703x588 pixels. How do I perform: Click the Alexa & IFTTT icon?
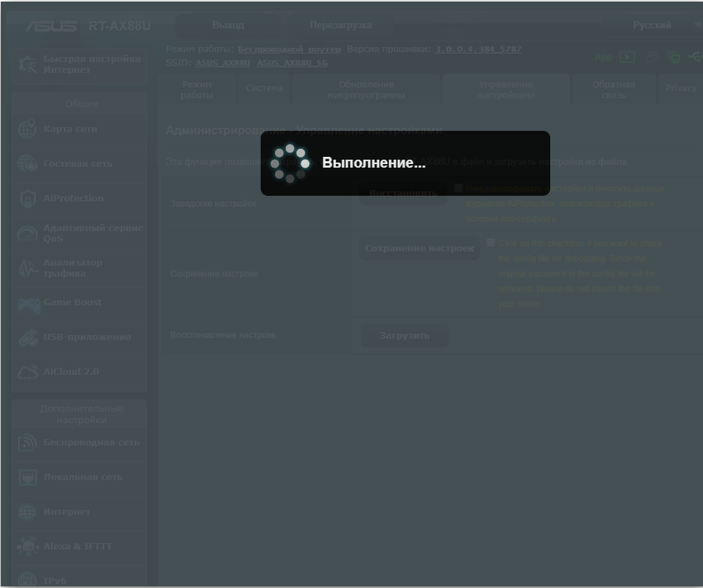click(28, 546)
